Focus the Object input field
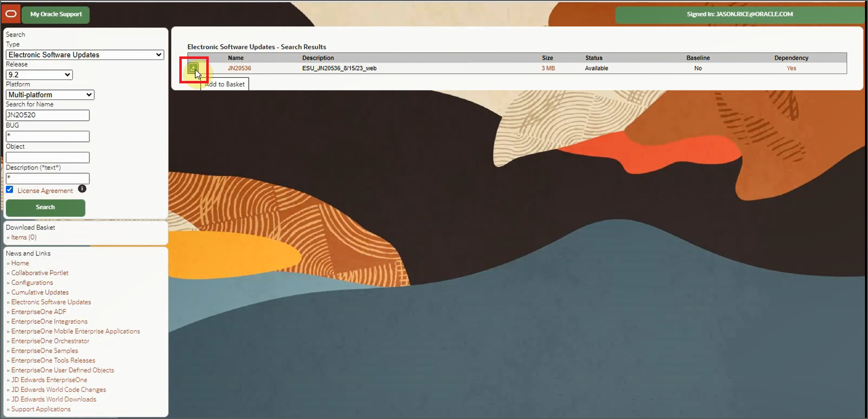The image size is (868, 419). point(47,157)
